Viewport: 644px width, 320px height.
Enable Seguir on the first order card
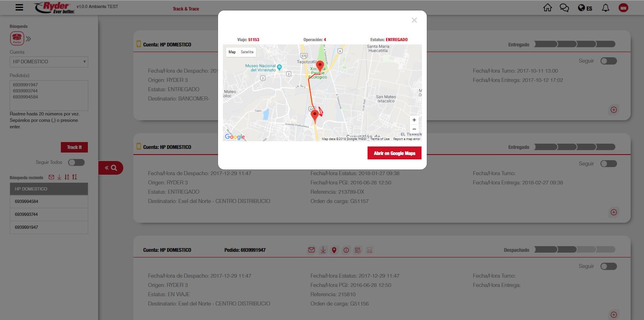pyautogui.click(x=608, y=61)
